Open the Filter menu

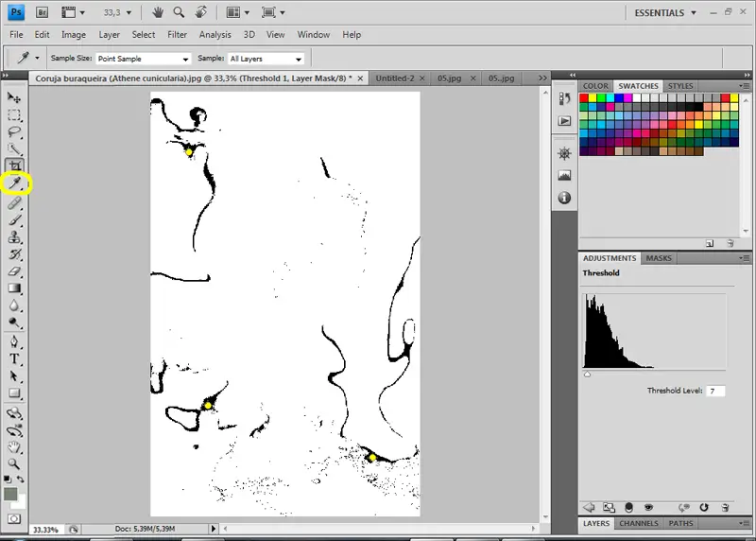pyautogui.click(x=177, y=35)
